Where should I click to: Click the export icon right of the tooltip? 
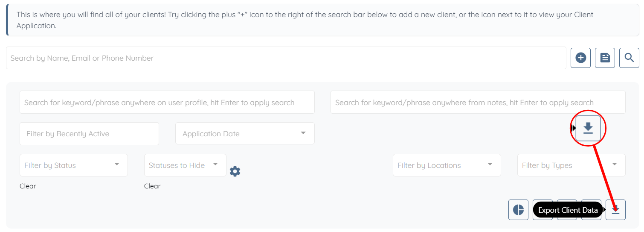click(x=615, y=210)
